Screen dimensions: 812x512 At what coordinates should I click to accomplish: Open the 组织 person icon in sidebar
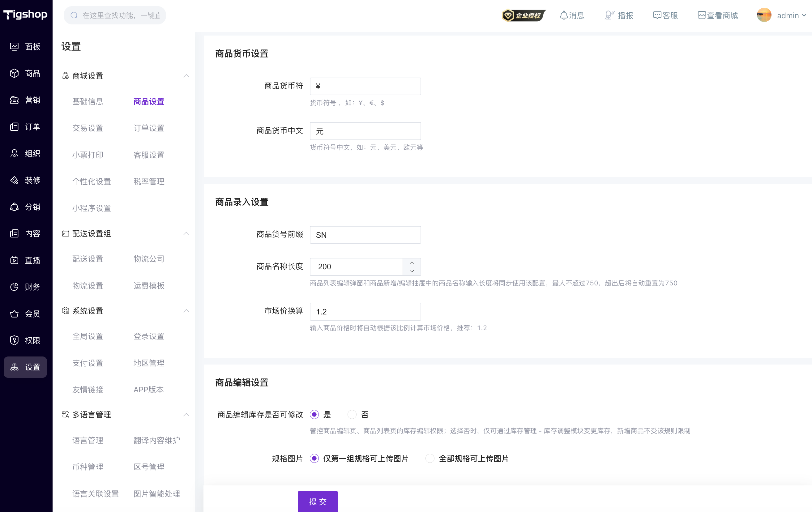(x=14, y=153)
